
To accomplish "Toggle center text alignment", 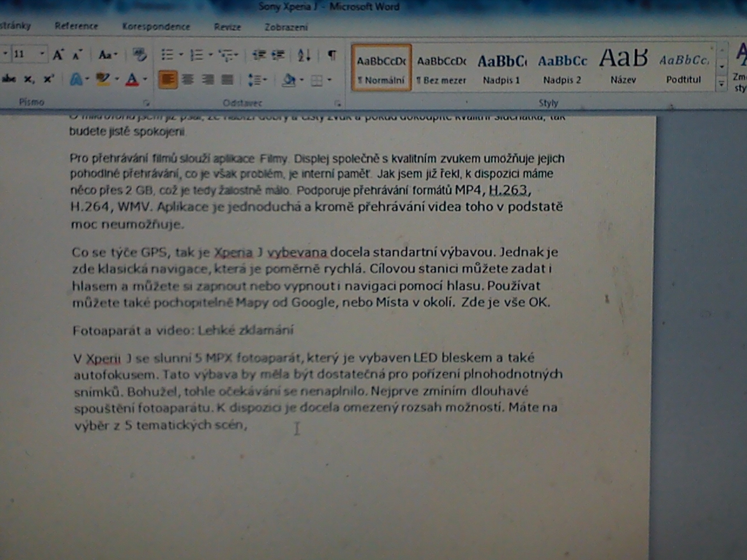I will pos(188,80).
